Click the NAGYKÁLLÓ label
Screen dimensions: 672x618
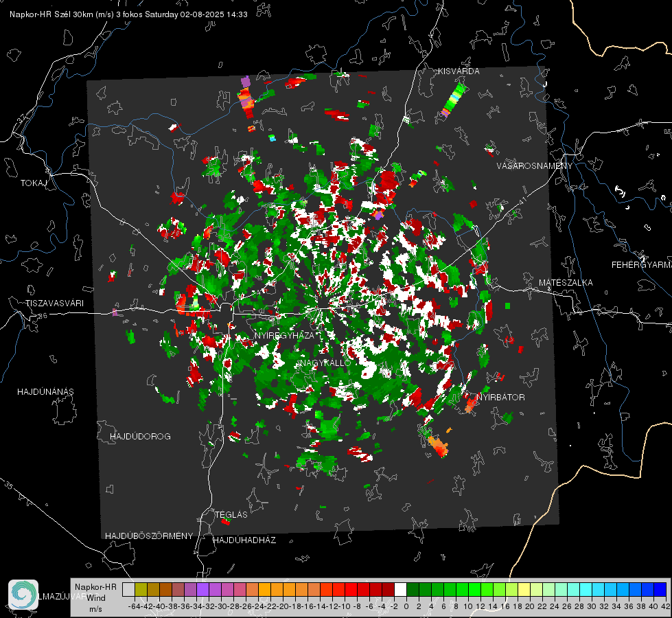click(x=325, y=363)
